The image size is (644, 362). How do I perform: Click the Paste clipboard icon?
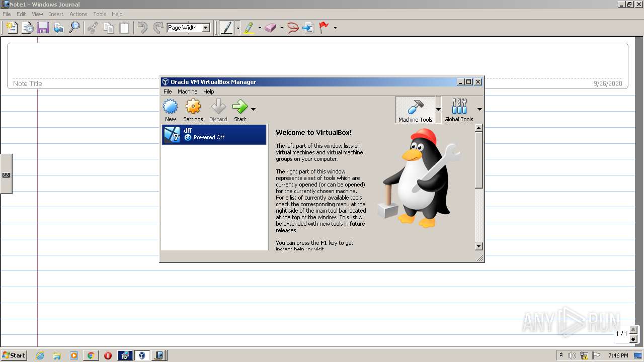pos(124,28)
